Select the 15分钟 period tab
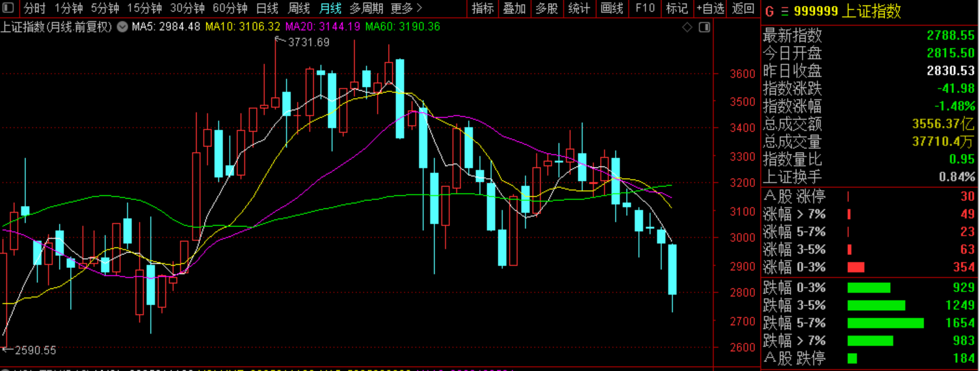The image size is (980, 371). (x=144, y=8)
